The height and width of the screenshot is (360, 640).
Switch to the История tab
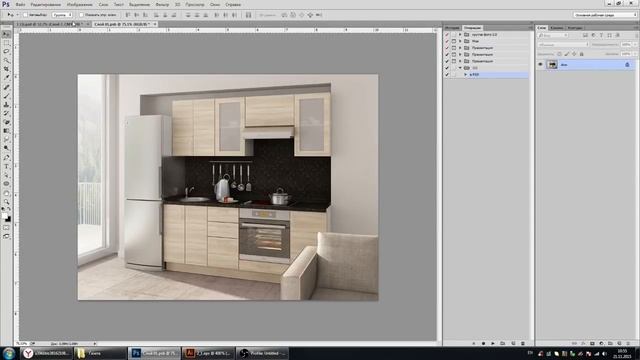pyautogui.click(x=452, y=28)
